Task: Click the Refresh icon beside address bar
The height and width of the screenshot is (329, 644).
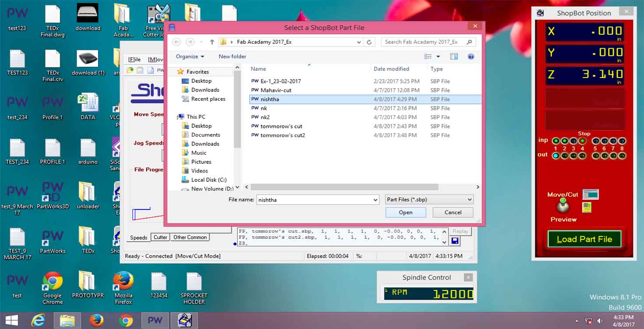Action: tap(369, 42)
